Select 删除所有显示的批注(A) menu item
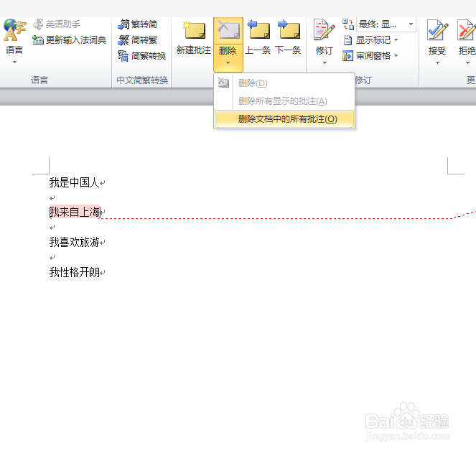476x453 pixels. click(284, 101)
